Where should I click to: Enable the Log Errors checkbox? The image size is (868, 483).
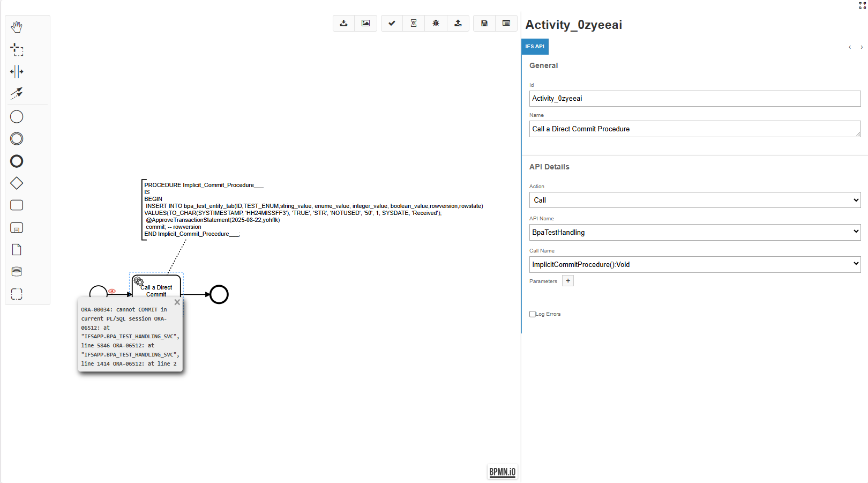[x=533, y=314]
